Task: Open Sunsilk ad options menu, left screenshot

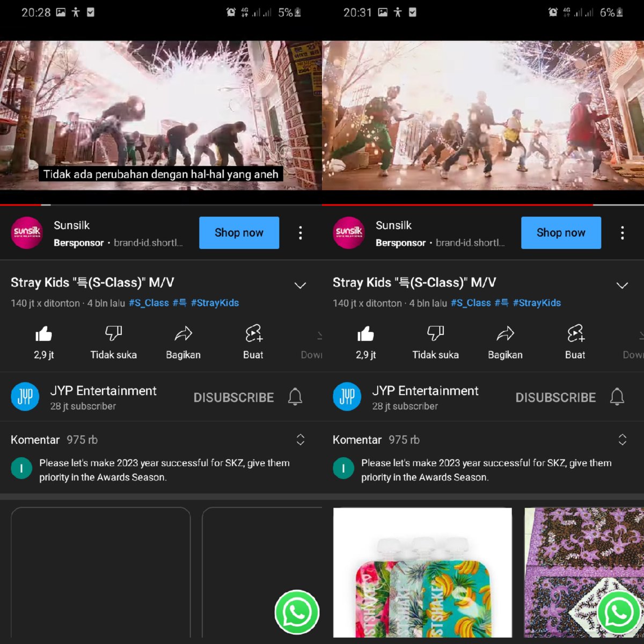Action: 300,233
